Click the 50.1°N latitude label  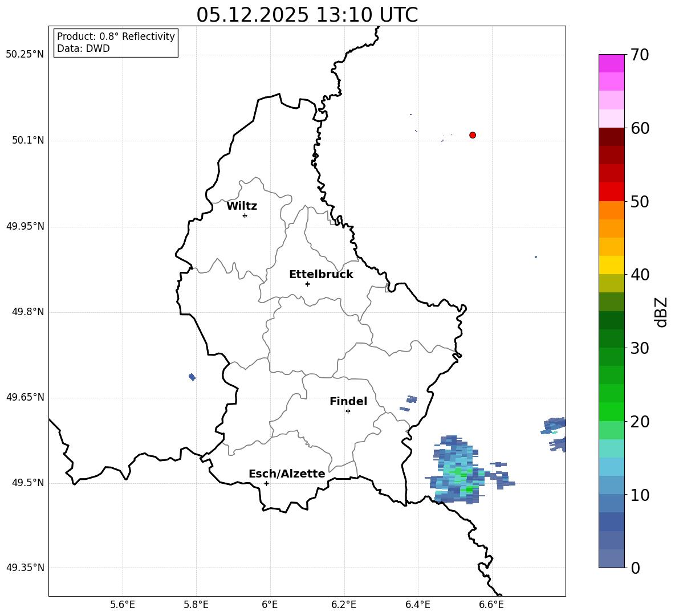tap(28, 140)
